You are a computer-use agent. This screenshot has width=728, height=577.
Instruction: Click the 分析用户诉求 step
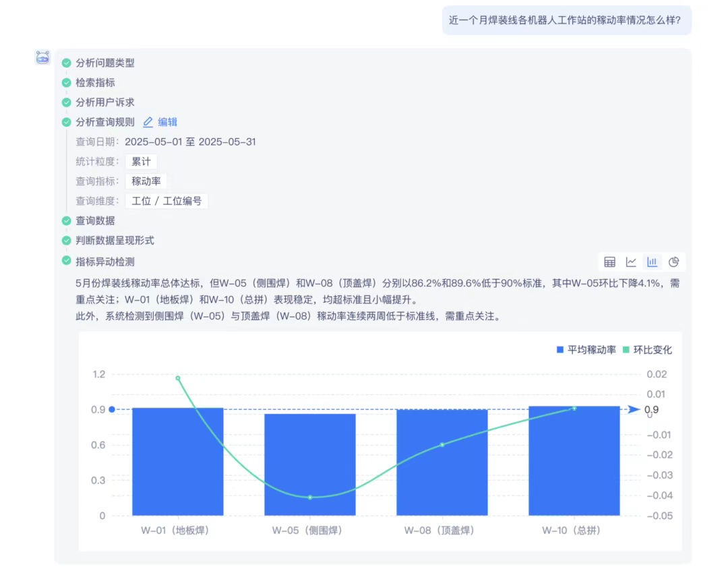click(105, 102)
